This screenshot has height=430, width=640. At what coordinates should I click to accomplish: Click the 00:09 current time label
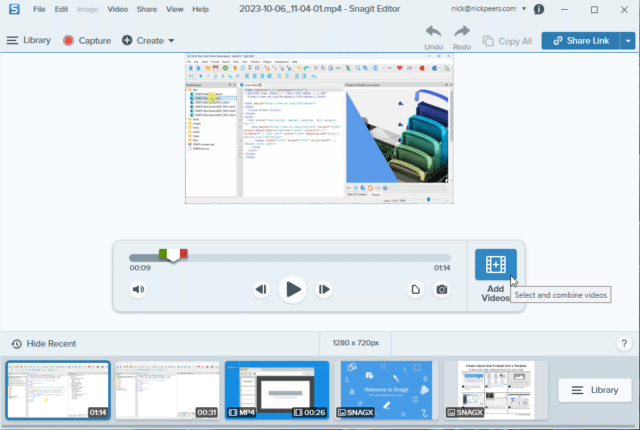[140, 268]
